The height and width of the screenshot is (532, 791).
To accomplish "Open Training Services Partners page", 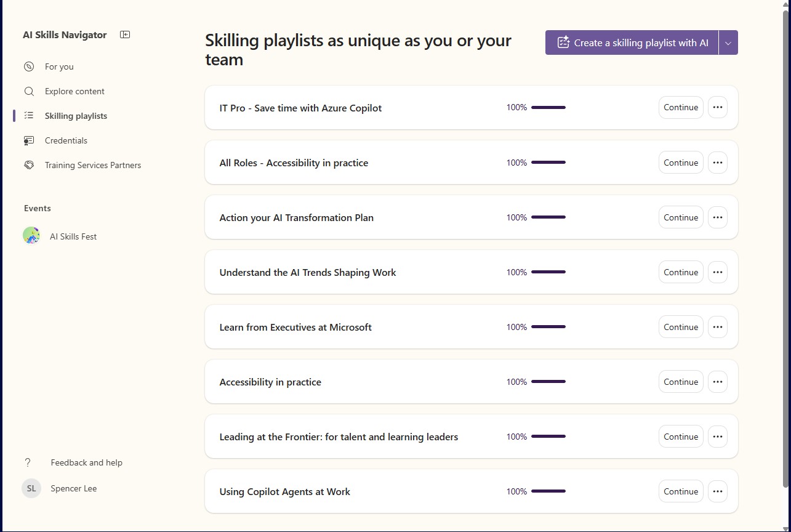I will tap(93, 165).
